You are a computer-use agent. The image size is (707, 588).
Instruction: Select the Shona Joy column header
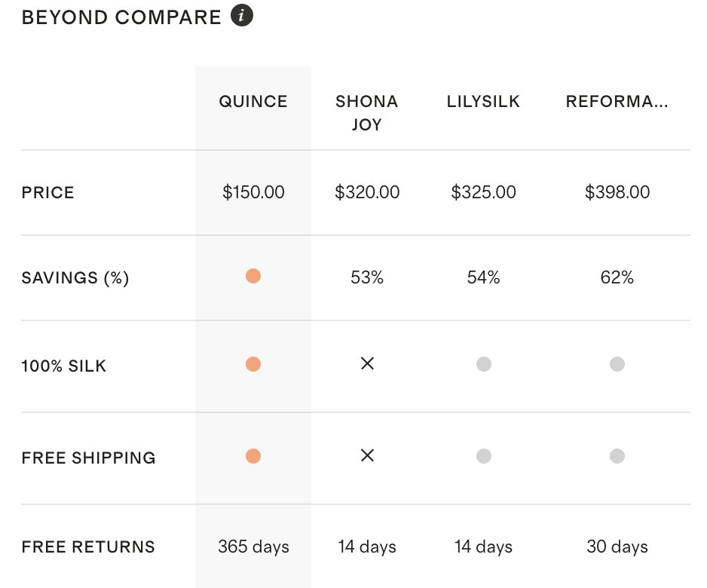coord(367,112)
